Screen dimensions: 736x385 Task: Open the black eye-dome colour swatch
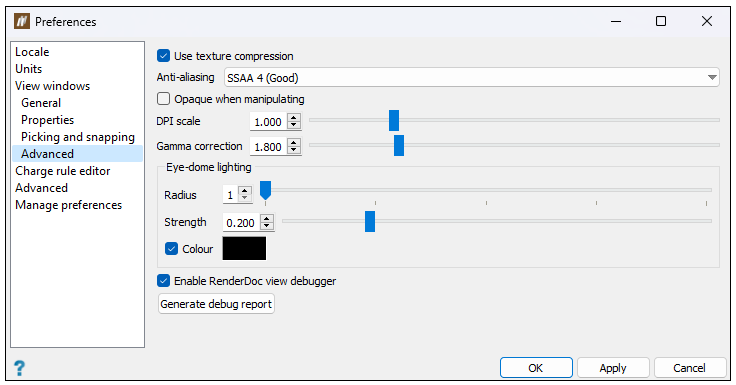(244, 248)
